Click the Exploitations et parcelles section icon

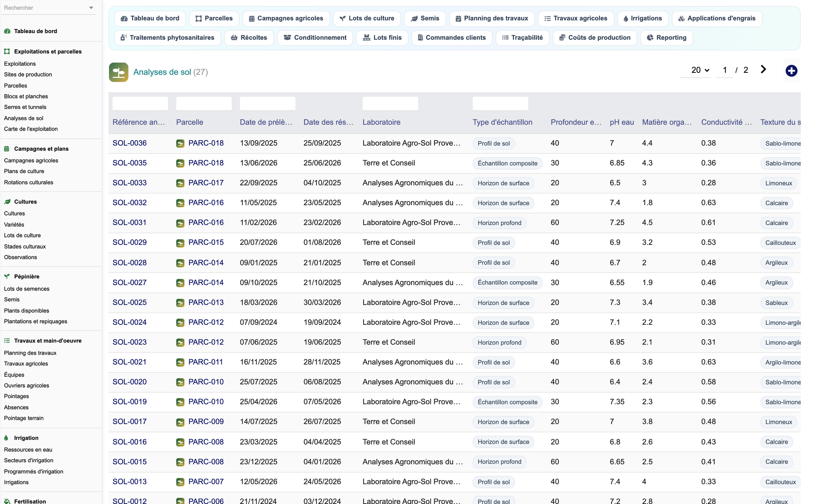[7, 51]
